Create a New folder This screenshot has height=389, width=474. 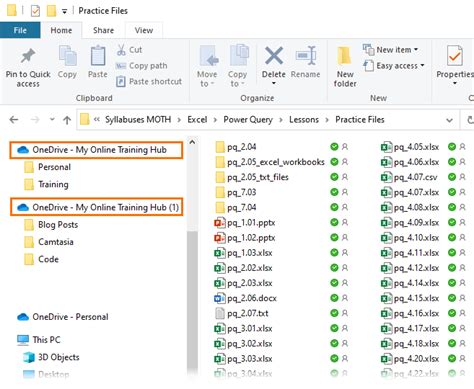pos(345,66)
